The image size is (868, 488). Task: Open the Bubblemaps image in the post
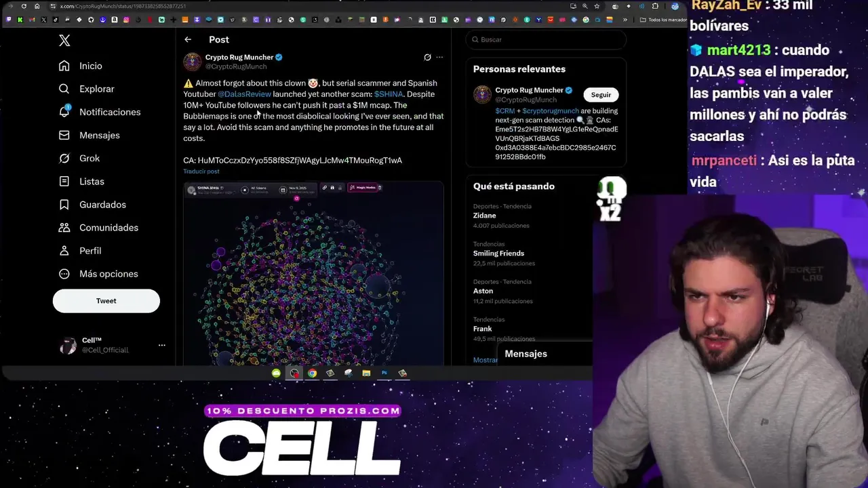tap(313, 274)
